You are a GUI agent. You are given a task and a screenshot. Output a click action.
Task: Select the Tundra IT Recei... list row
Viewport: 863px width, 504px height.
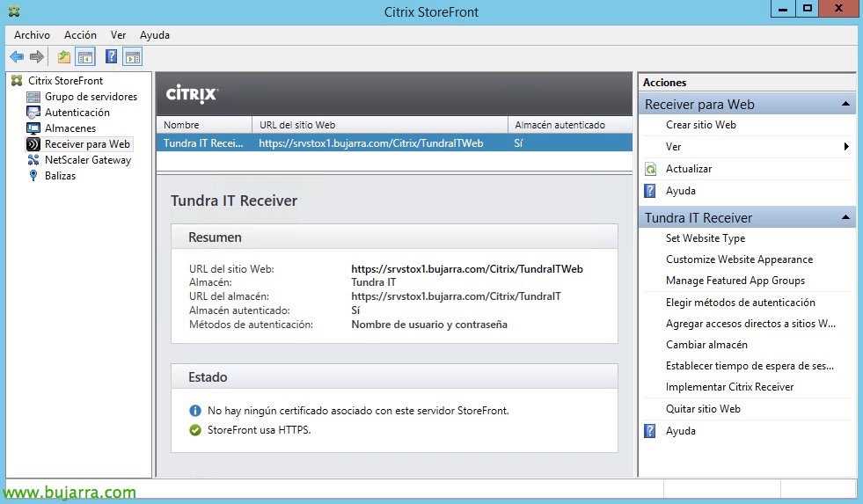click(394, 143)
